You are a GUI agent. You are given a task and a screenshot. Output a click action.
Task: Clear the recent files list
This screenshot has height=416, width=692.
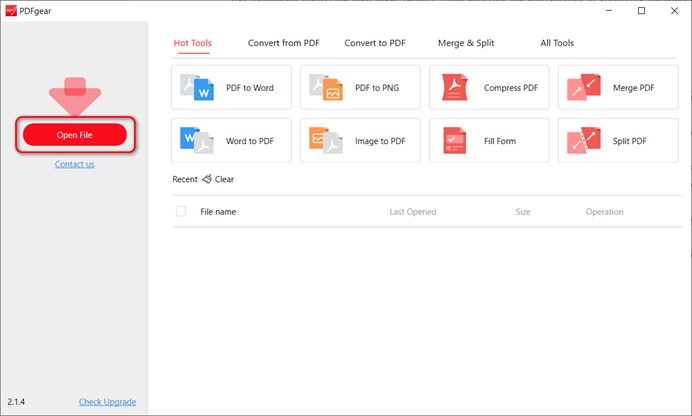[224, 179]
